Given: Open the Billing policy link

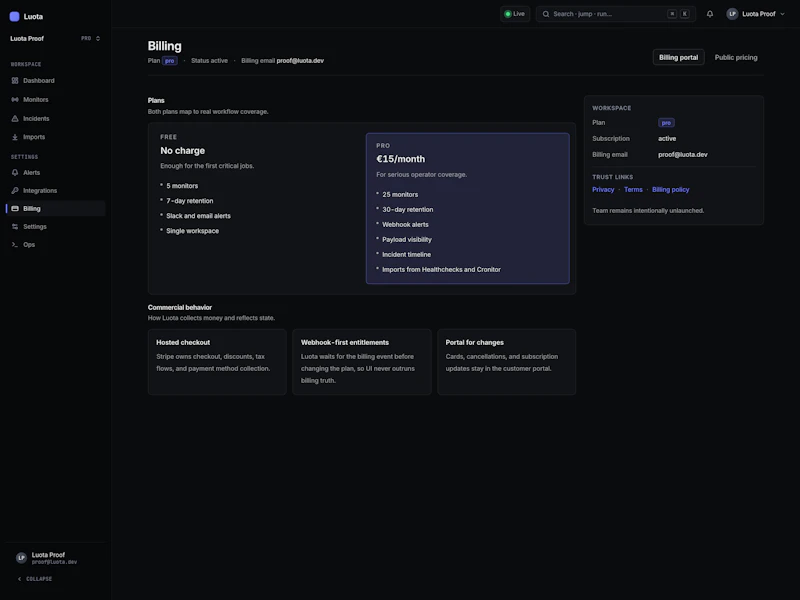Looking at the screenshot, I should tap(670, 189).
